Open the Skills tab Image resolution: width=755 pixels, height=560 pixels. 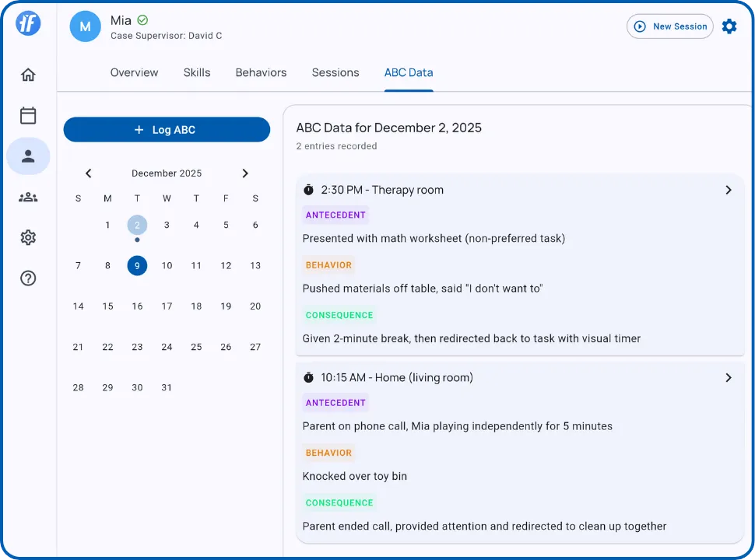[196, 72]
